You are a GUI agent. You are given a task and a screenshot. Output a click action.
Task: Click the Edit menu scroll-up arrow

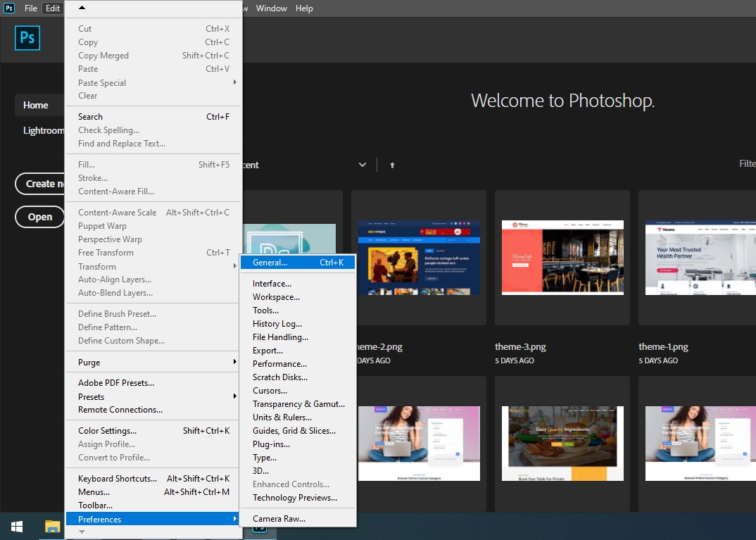[82, 8]
